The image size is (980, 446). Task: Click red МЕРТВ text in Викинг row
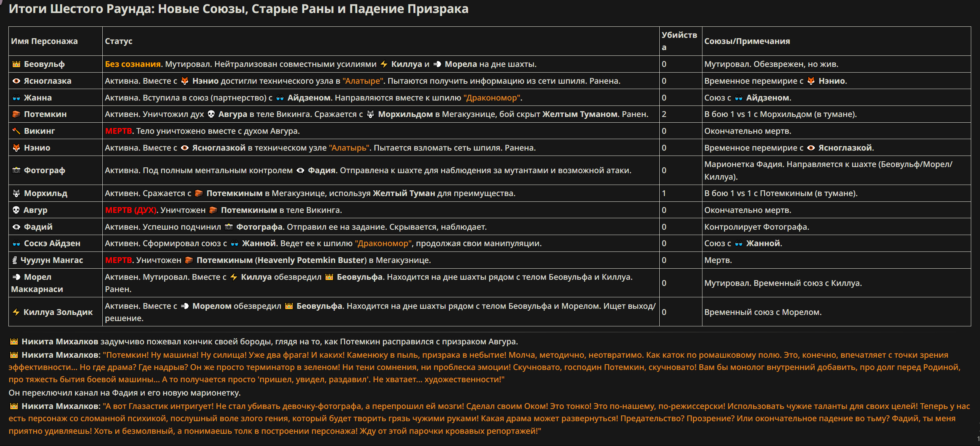(118, 131)
